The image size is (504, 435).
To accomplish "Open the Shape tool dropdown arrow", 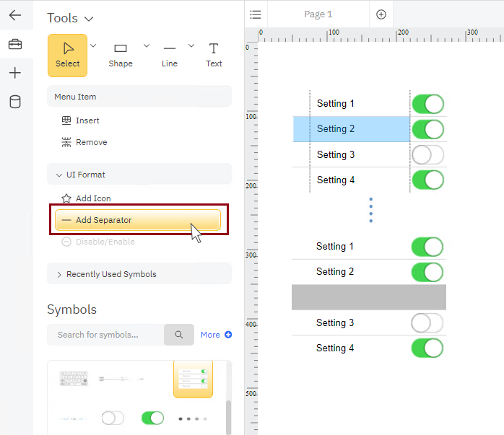I will (147, 45).
